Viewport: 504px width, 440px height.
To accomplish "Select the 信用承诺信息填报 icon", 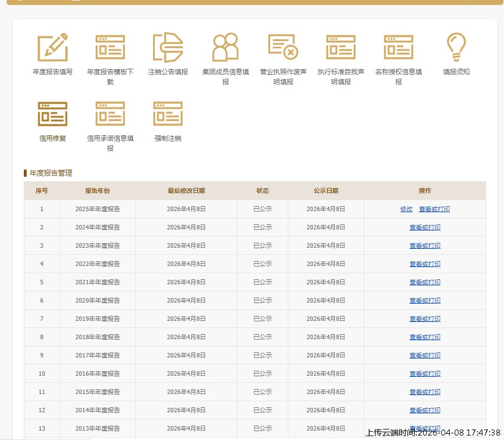I will (110, 114).
